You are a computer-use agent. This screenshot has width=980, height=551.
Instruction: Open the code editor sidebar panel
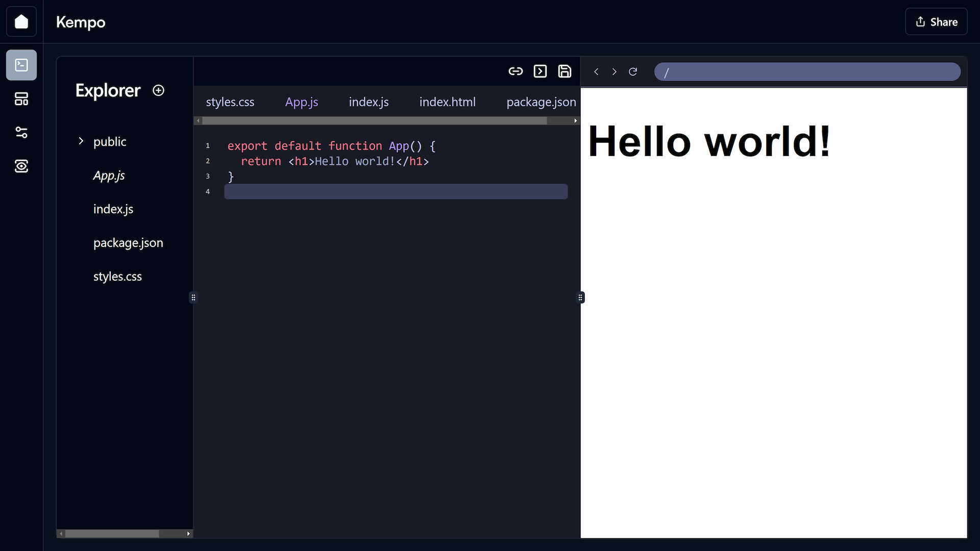pyautogui.click(x=21, y=65)
